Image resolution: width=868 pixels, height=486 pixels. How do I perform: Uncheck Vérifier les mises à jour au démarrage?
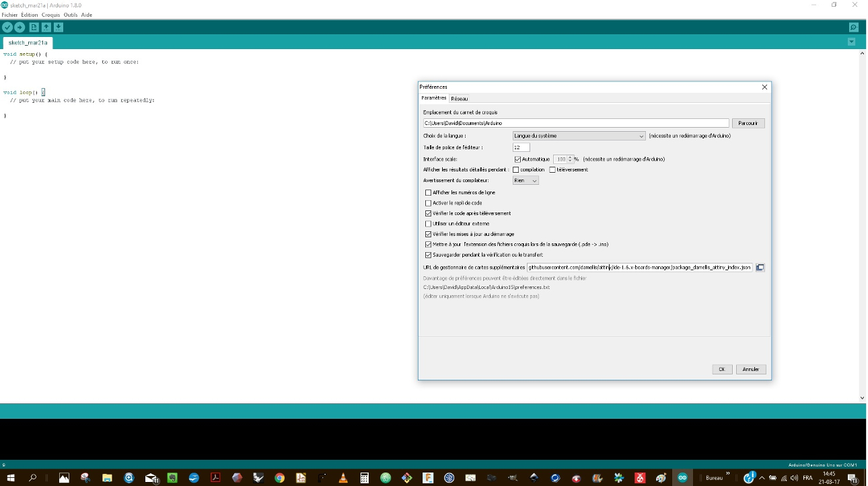429,234
